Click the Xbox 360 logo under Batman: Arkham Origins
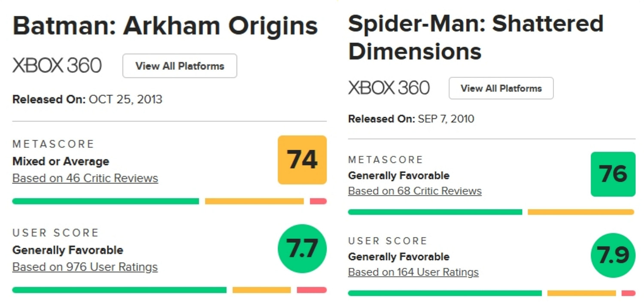 [57, 66]
